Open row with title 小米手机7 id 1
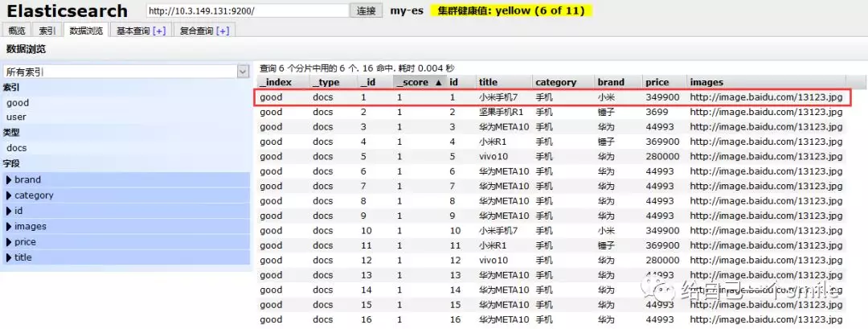868x329 pixels. click(552, 97)
